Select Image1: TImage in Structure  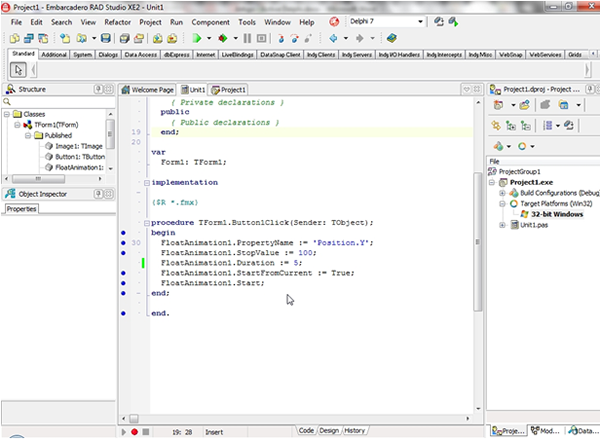78,146
